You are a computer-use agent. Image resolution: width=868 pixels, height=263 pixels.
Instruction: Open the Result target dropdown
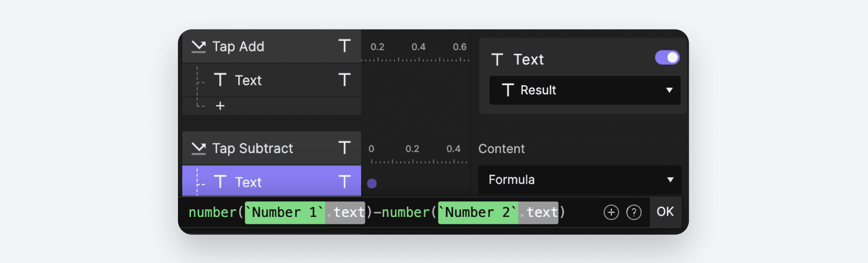[x=585, y=90]
